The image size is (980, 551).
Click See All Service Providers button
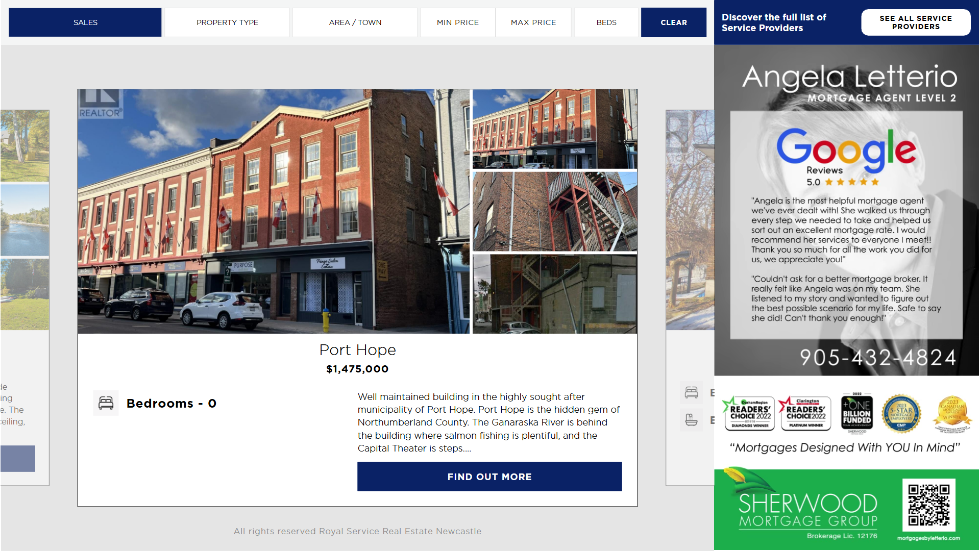[915, 22]
